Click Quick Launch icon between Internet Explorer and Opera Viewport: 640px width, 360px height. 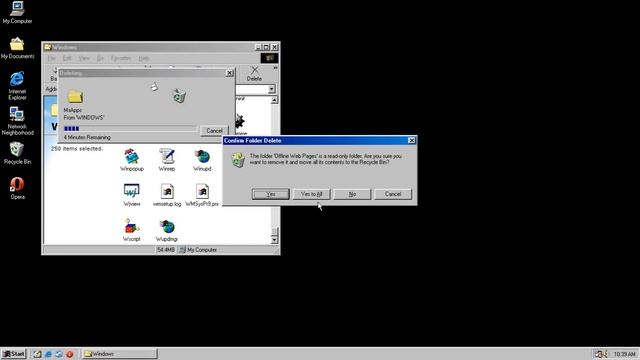click(x=59, y=354)
